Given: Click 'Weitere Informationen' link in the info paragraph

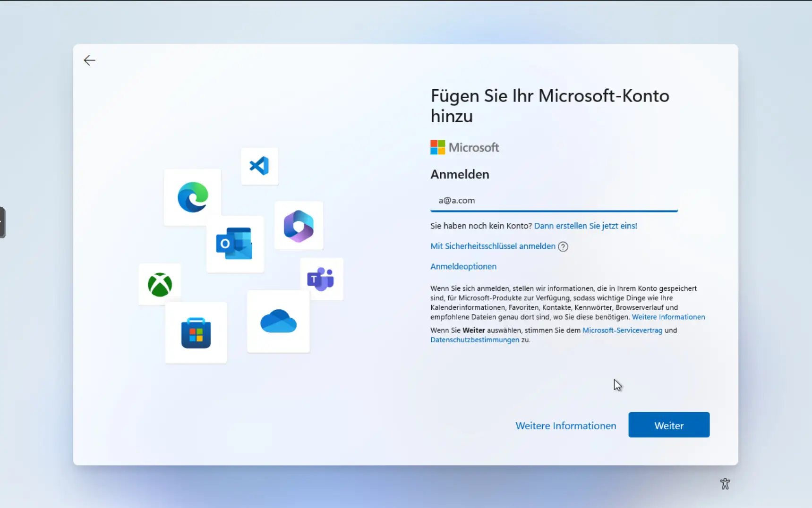Looking at the screenshot, I should (x=668, y=317).
